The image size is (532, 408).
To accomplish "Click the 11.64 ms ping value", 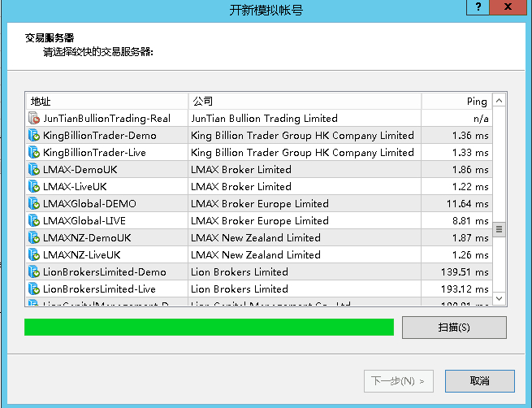I will [x=468, y=204].
